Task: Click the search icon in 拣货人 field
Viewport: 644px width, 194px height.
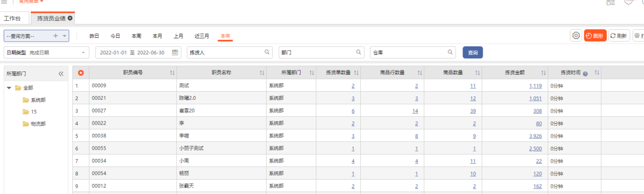Action: pos(267,52)
